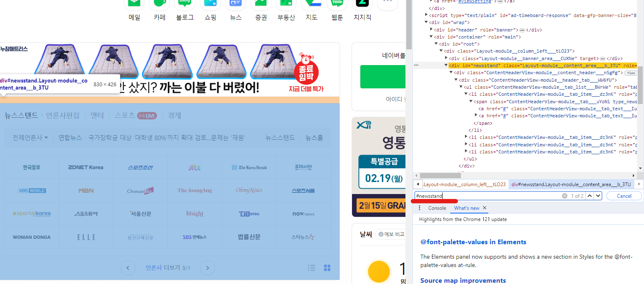Open the 전체언론사 dropdown
Image resolution: width=644 pixels, height=284 pixels.
(30, 138)
